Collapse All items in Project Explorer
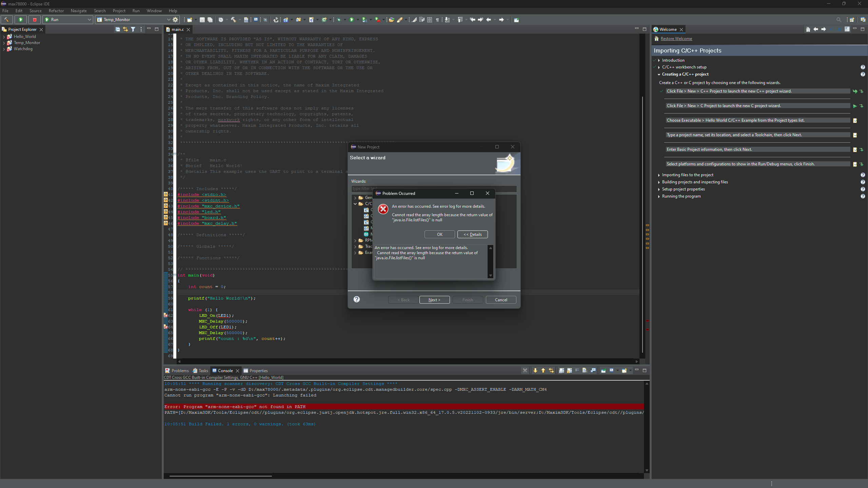Screen dimensions: 868x488 coord(117,29)
